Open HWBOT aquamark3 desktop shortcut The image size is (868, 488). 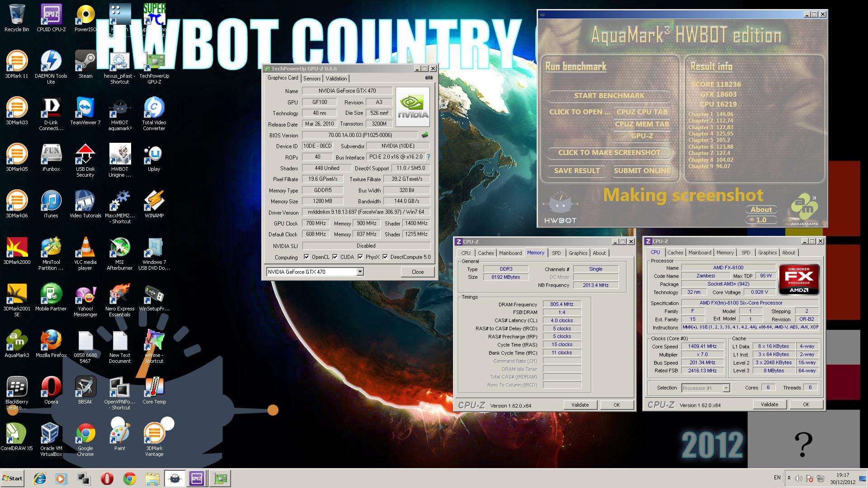(x=120, y=114)
